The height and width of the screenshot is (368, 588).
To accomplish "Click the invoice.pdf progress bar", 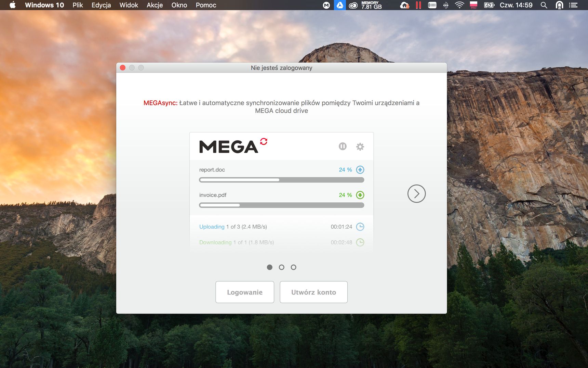I will [282, 205].
